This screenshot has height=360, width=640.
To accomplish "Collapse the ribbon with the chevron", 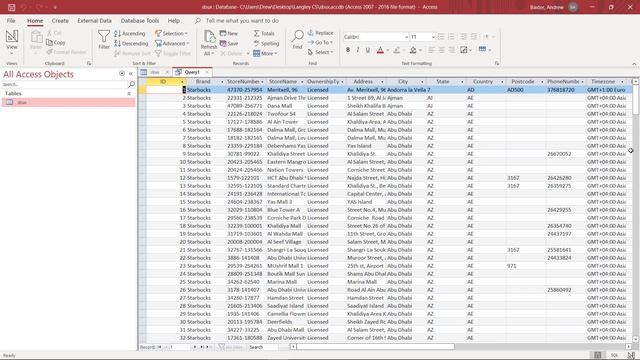I will click(634, 64).
